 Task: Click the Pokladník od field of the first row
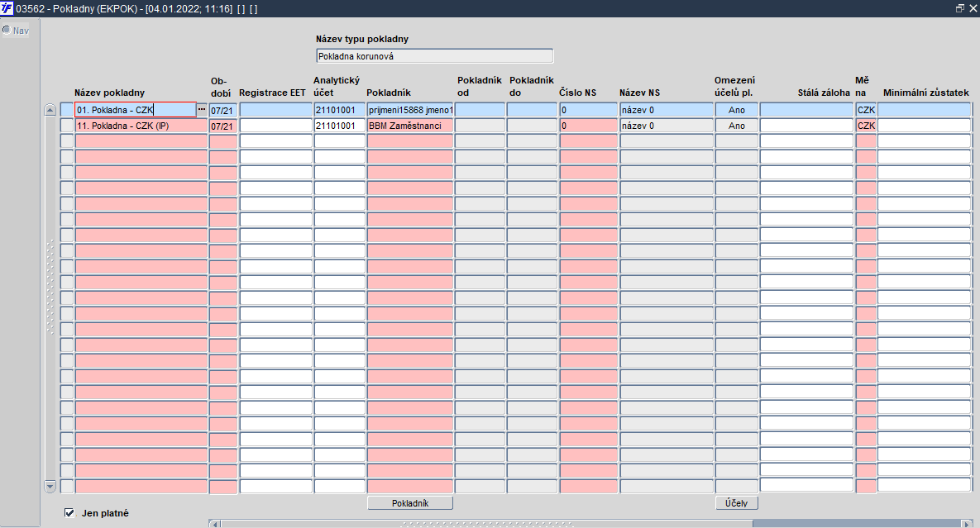[480, 110]
